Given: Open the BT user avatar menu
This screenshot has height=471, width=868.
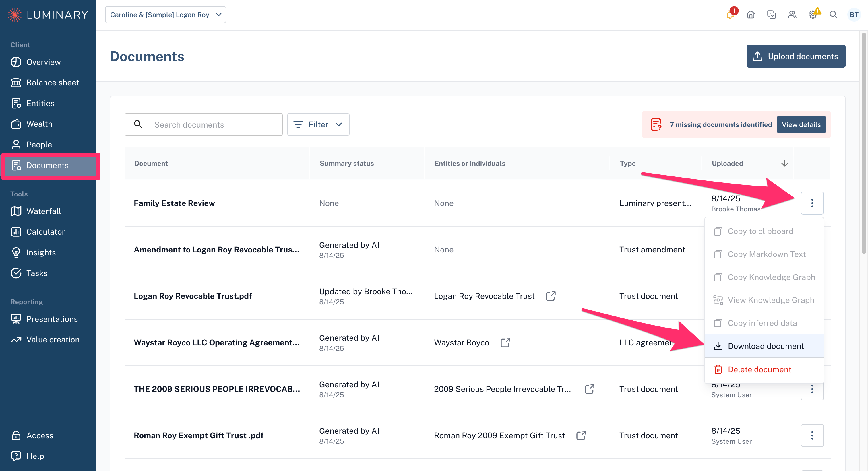Looking at the screenshot, I should pyautogui.click(x=854, y=15).
